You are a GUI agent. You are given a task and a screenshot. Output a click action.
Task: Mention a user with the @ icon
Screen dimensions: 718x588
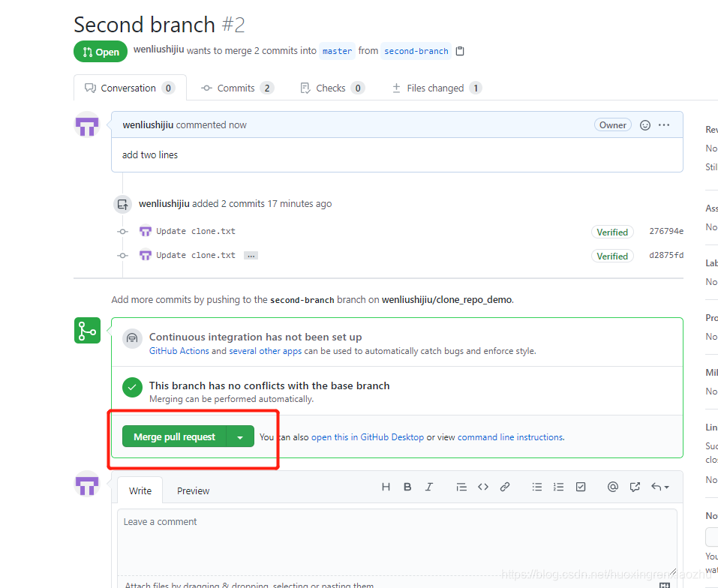(613, 487)
